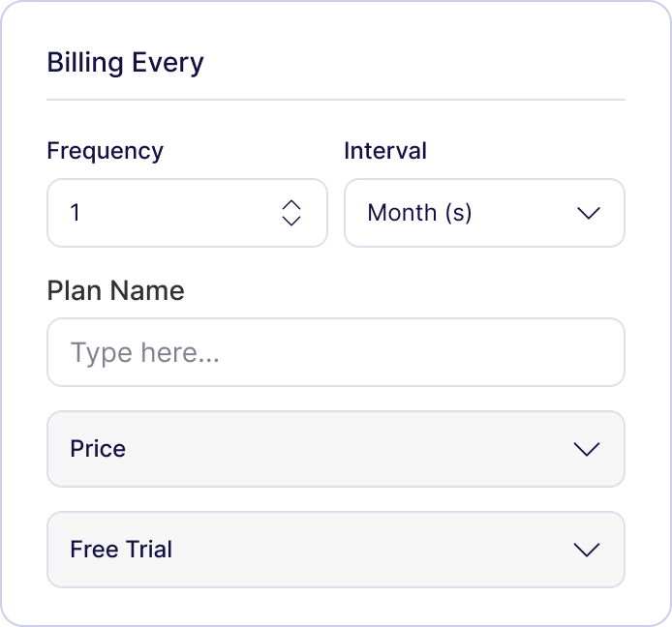Viewport: 672px width, 627px height.
Task: Click the Interval label
Action: coord(385,151)
